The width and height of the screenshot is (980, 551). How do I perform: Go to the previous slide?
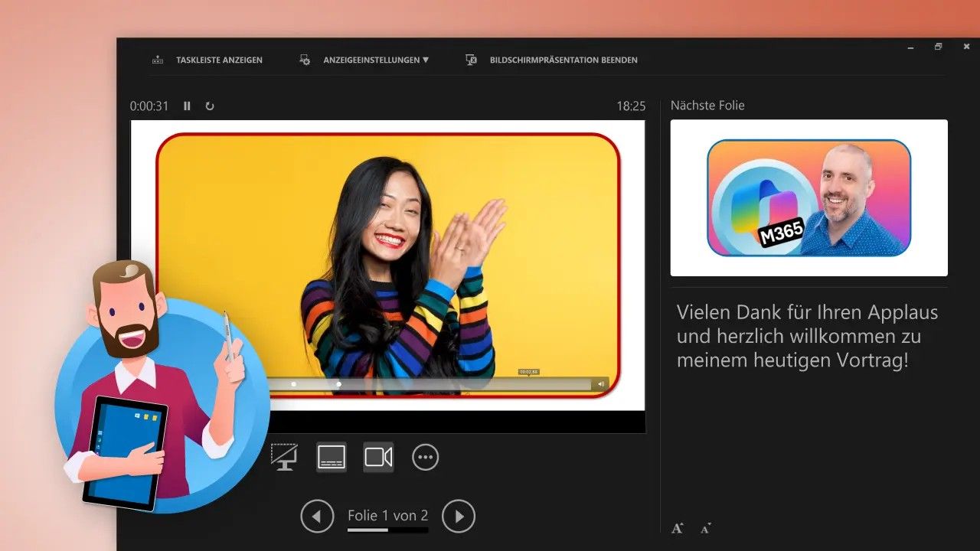pos(317,517)
